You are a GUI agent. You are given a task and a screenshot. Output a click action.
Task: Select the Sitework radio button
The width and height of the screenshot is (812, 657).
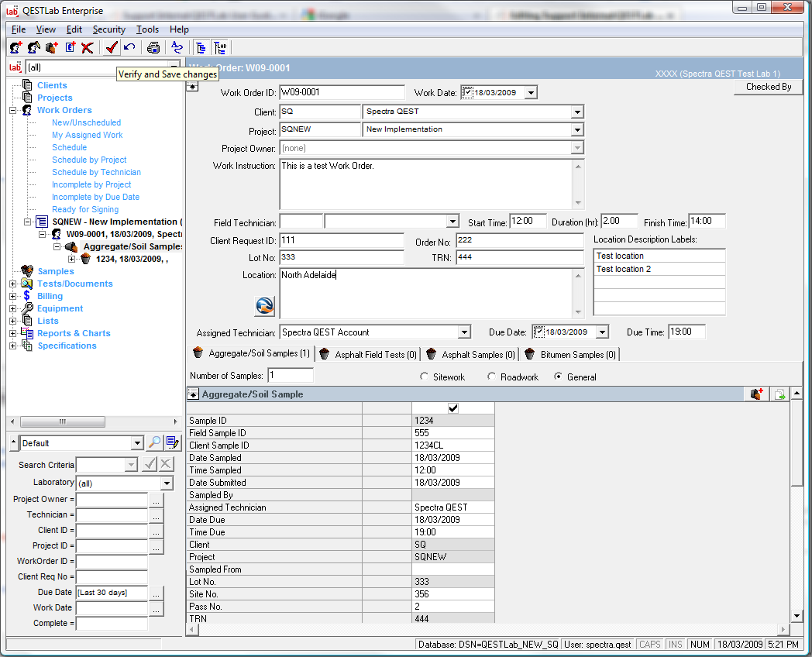(x=424, y=377)
